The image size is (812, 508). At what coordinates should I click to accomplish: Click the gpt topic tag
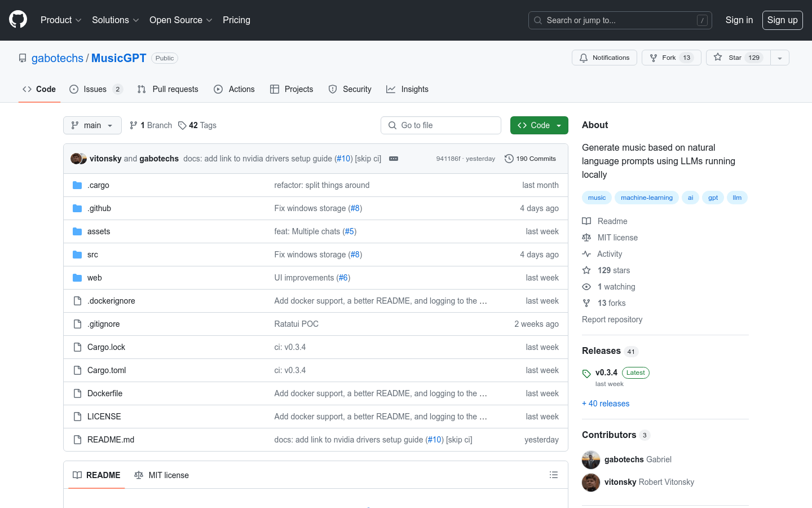(x=713, y=198)
